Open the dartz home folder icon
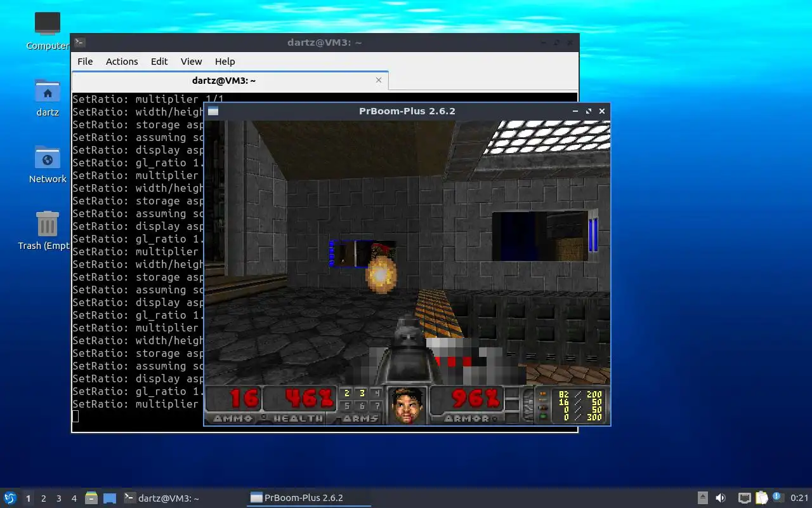812x508 pixels. click(x=48, y=91)
